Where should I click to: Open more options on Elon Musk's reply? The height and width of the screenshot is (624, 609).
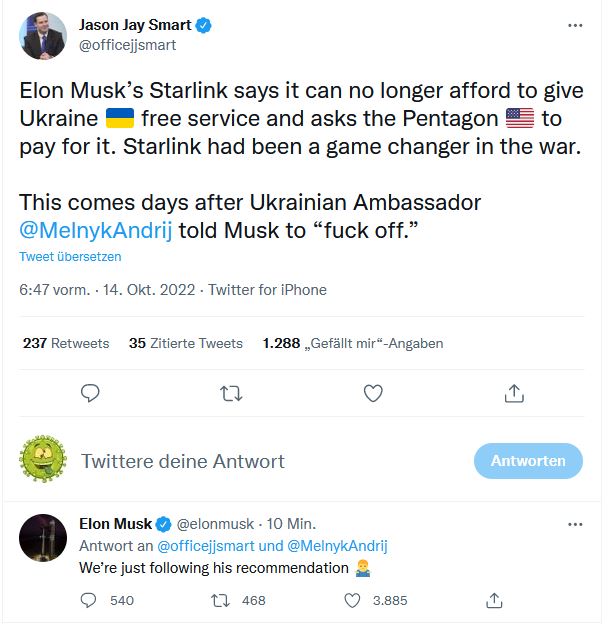tap(573, 523)
